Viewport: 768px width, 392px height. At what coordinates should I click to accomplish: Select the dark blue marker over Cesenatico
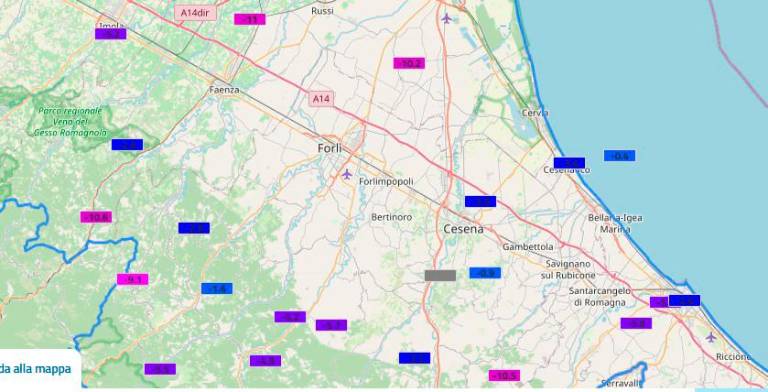(569, 163)
